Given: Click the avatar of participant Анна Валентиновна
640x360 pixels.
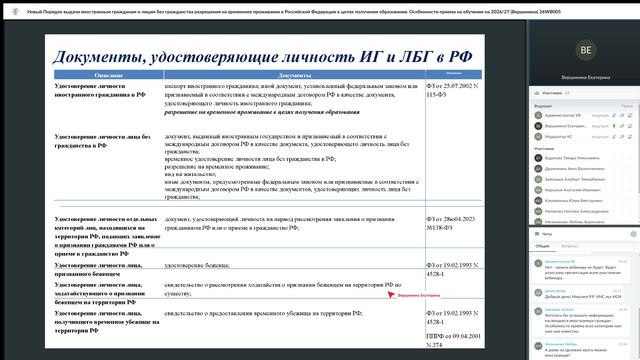Looking at the screenshot, I should (538, 169).
